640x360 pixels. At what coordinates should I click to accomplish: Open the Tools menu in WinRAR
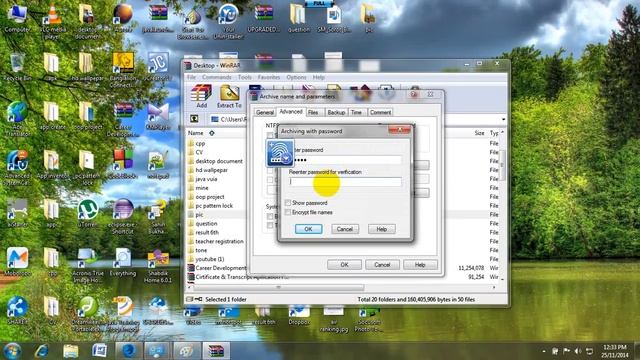pos(244,77)
